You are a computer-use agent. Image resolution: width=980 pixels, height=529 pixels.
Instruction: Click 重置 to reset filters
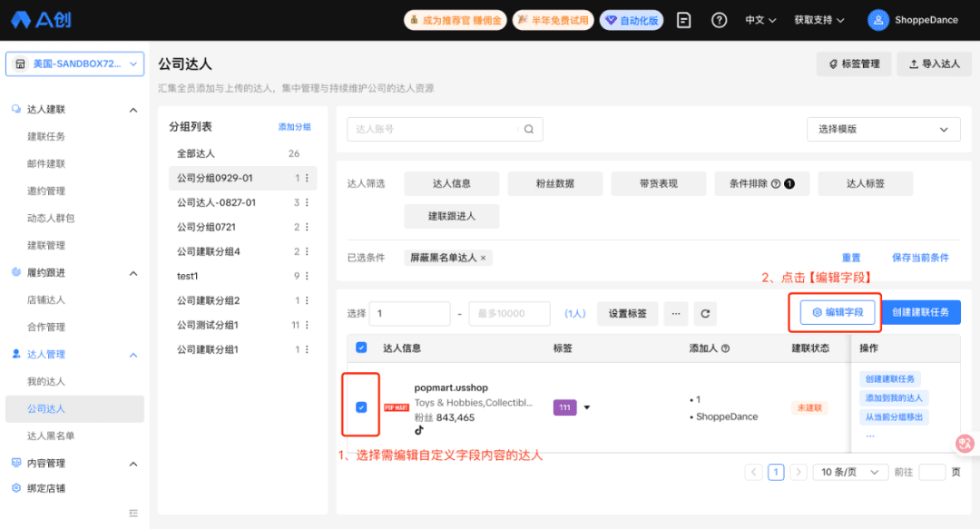[x=851, y=258]
